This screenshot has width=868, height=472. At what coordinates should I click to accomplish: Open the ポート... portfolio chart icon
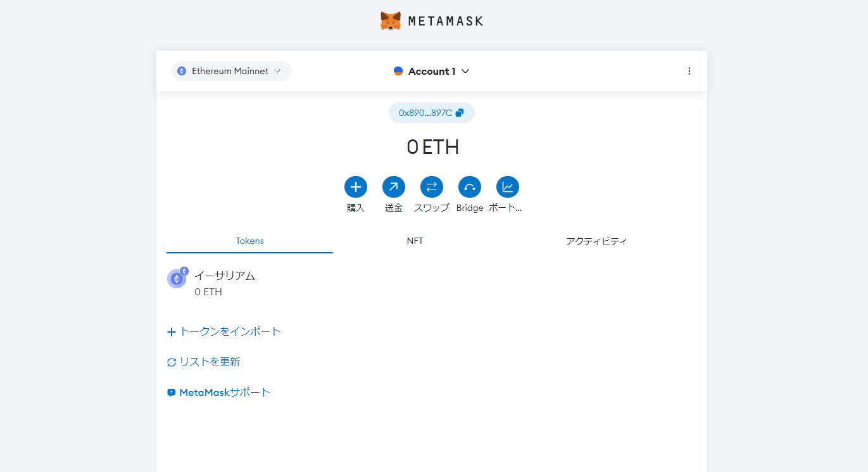[x=508, y=187]
